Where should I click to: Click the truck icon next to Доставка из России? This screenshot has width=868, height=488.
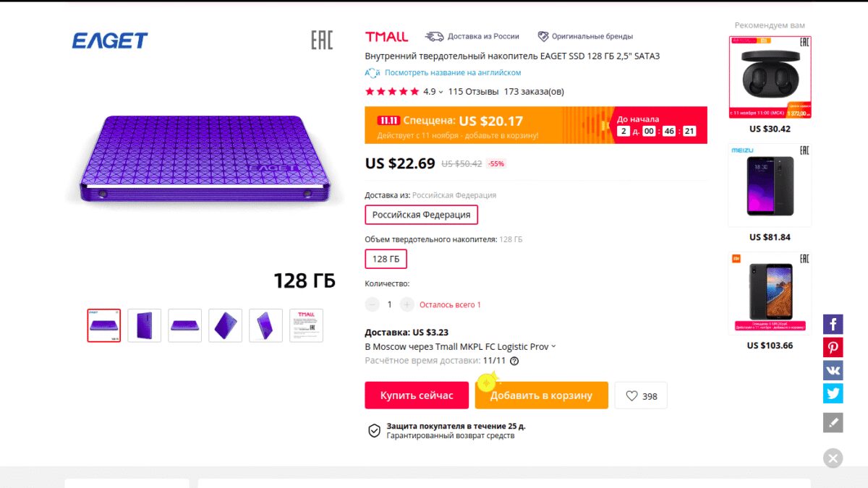[x=434, y=35]
